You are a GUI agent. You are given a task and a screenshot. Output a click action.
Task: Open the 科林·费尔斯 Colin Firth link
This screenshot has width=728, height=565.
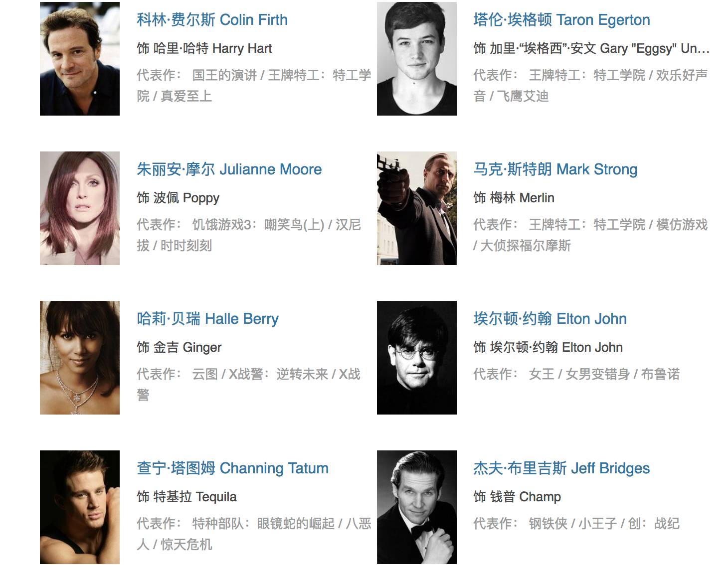212,20
